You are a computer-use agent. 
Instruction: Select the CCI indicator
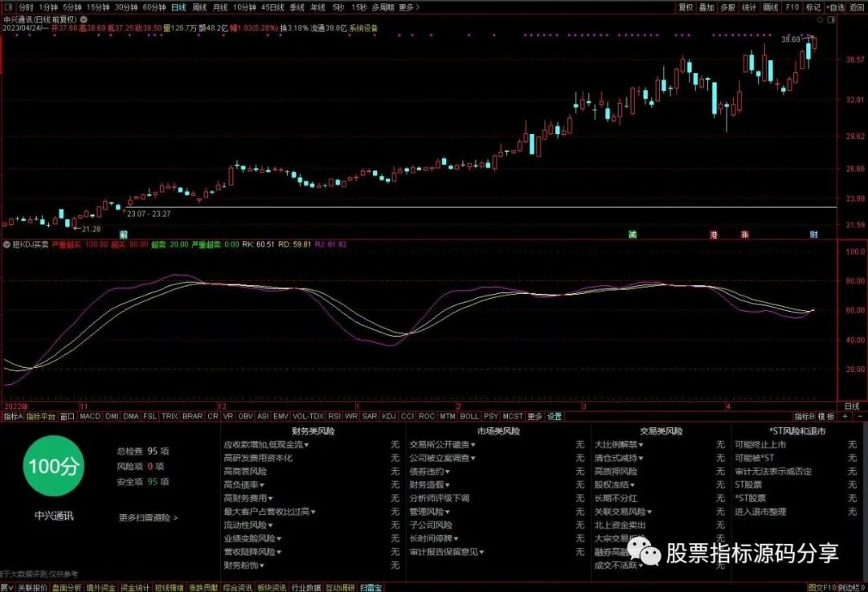pyautogui.click(x=407, y=416)
